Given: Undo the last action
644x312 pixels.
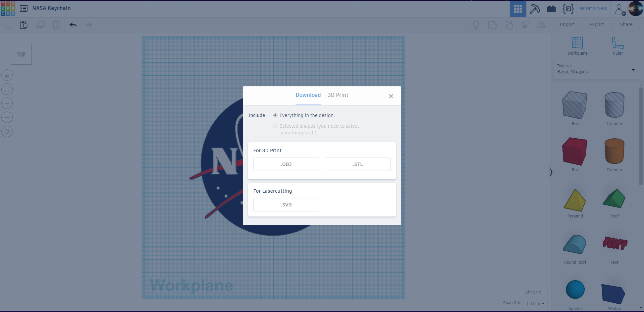Looking at the screenshot, I should point(73,25).
